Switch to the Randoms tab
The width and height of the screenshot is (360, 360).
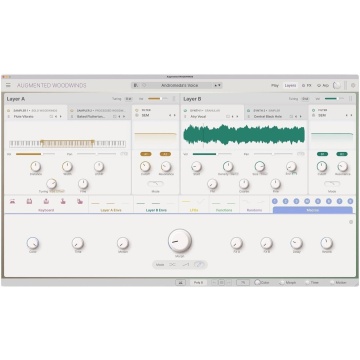(254, 210)
